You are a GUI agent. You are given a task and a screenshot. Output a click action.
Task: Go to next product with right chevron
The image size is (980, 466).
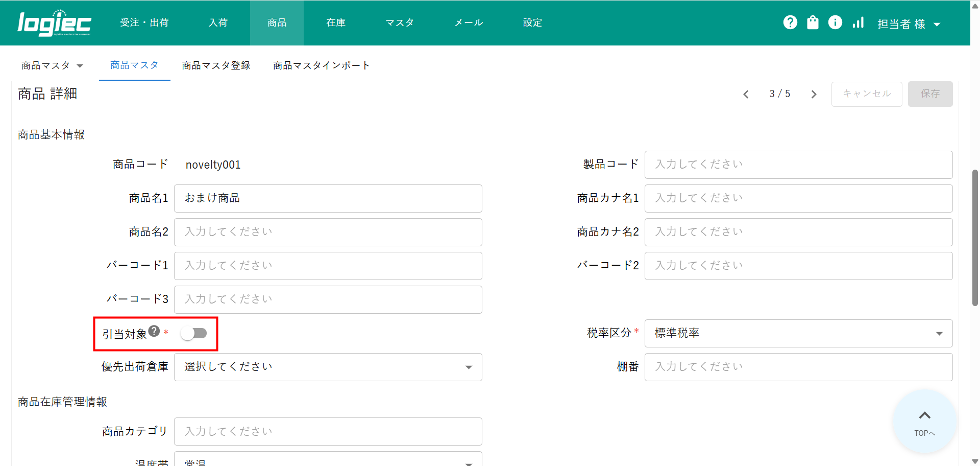pyautogui.click(x=814, y=94)
